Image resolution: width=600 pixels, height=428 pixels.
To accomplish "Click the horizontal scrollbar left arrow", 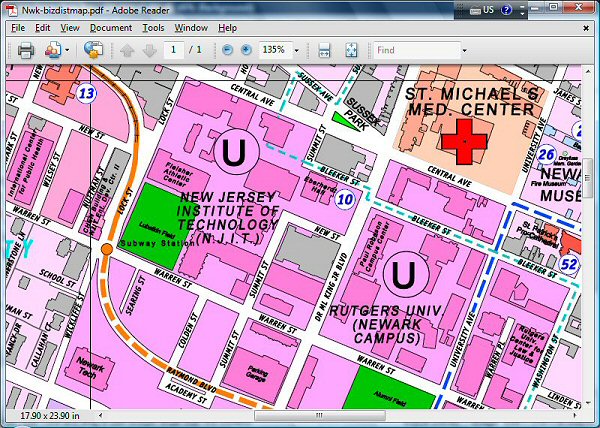I will [101, 415].
